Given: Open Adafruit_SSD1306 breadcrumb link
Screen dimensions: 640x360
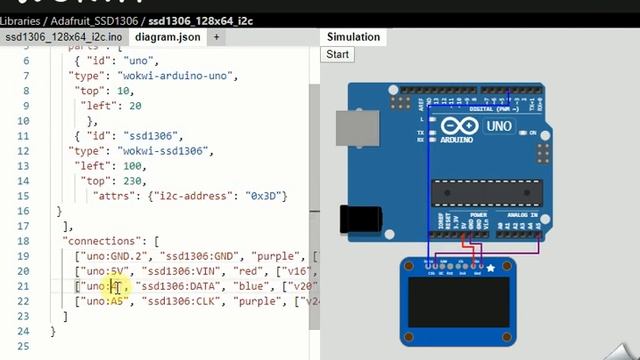Looking at the screenshot, I should [94, 21].
